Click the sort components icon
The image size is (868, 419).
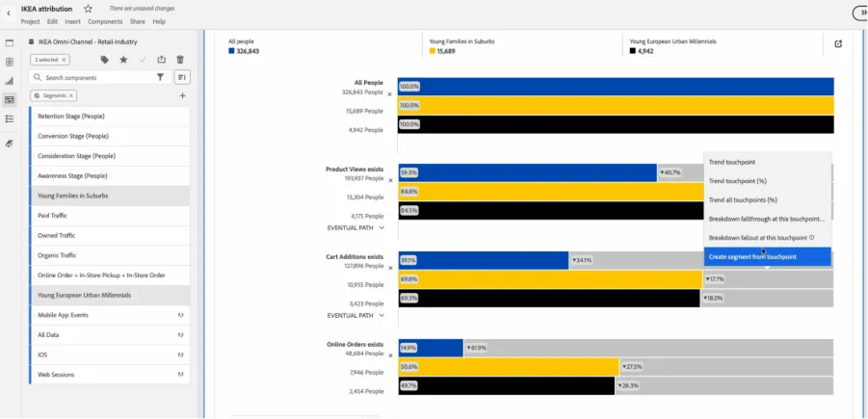[182, 77]
